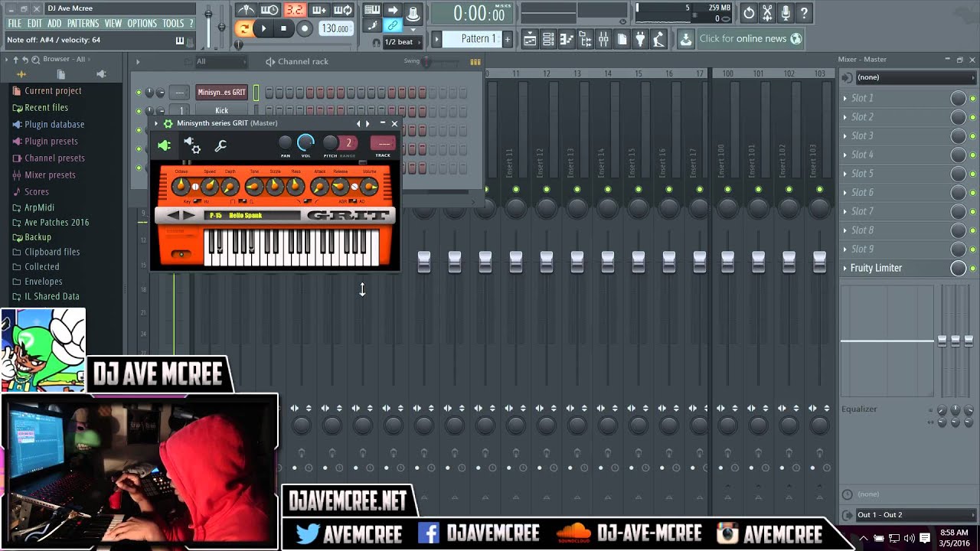Click the Minisyn..es GRIT channel button
980x551 pixels.
(222, 93)
